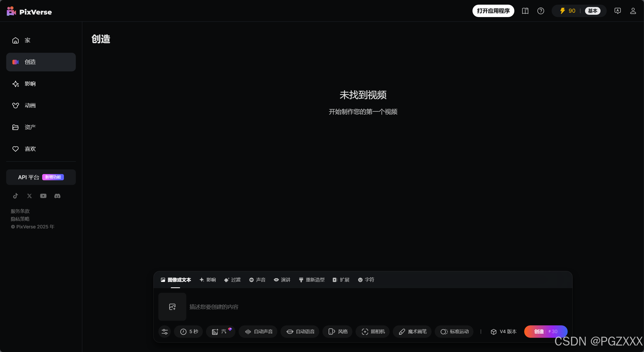The height and width of the screenshot is (352, 644).
Task: Expand the V4 版本 model selector
Action: point(503,332)
